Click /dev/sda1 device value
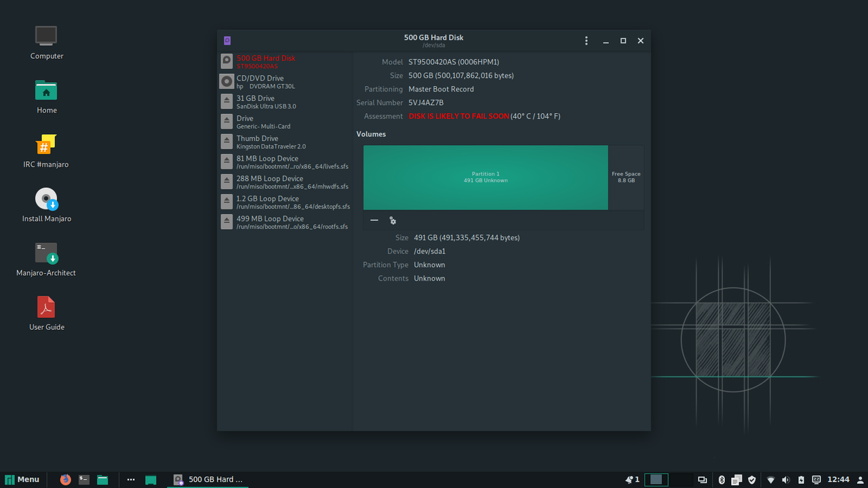This screenshot has height=488, width=868. (x=430, y=251)
